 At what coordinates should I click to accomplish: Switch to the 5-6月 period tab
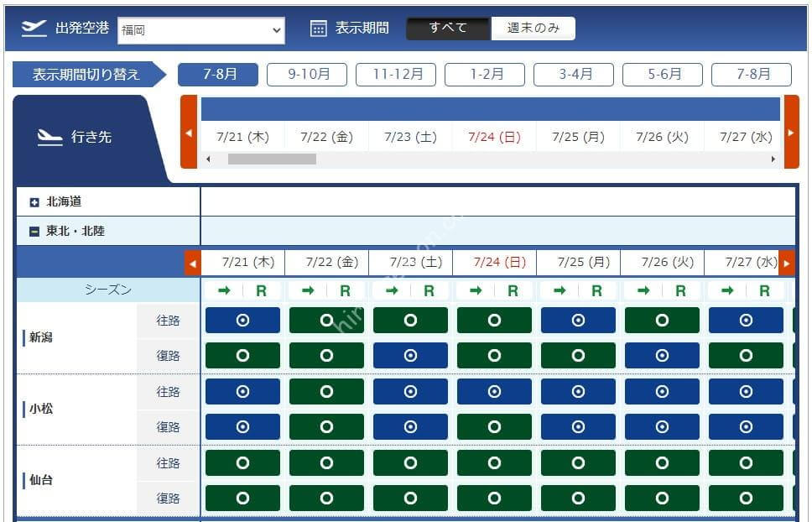663,75
